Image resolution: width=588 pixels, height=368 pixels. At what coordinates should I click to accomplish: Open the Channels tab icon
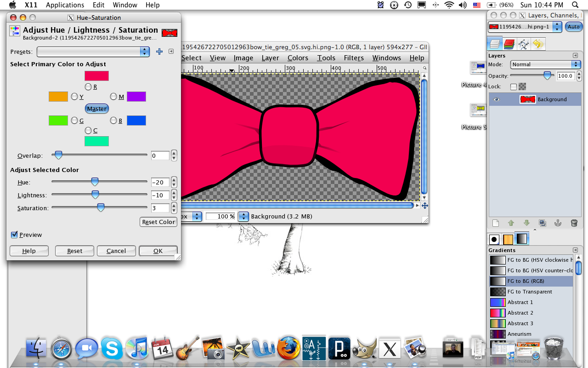(x=509, y=44)
